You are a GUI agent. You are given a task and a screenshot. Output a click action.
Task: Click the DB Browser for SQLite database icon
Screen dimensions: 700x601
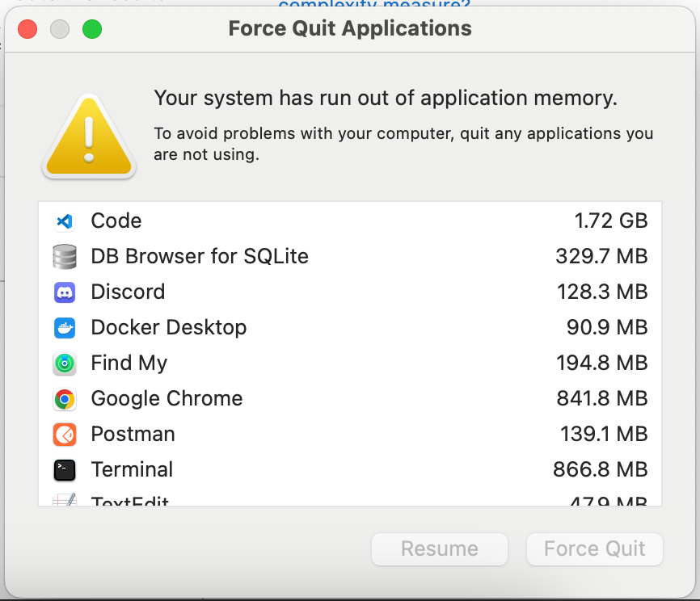[65, 257]
